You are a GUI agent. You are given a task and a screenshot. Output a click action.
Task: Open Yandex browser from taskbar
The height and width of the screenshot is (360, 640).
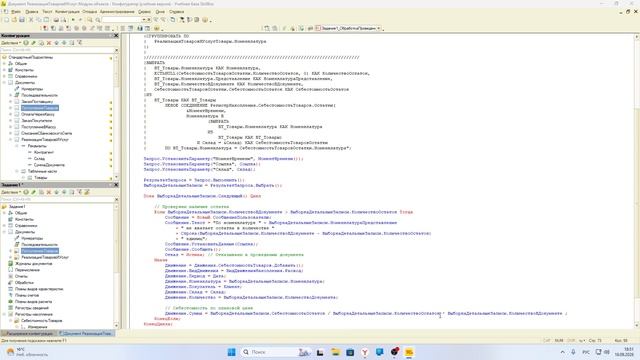364,352
